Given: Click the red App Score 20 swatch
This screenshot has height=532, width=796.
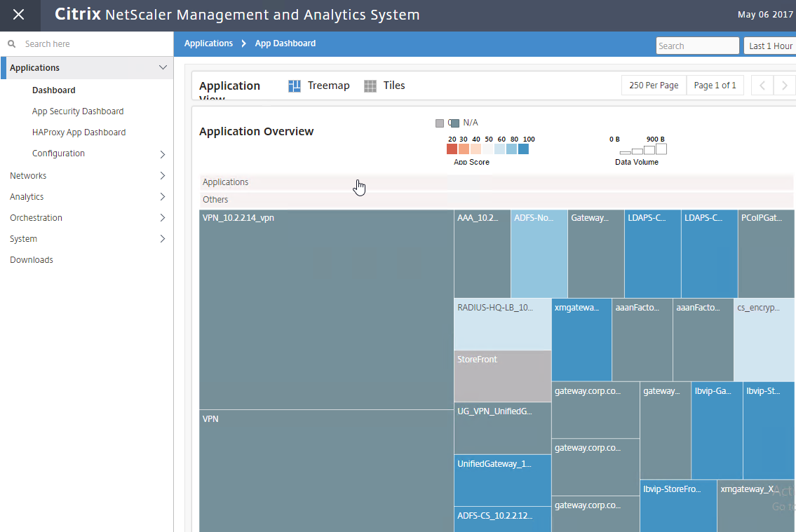Looking at the screenshot, I should point(452,149).
